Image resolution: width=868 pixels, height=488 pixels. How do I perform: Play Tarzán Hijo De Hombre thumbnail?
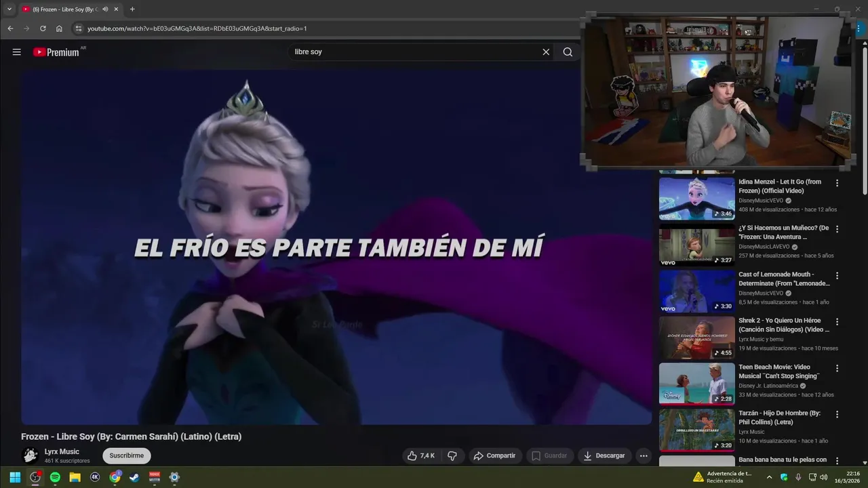coord(696,430)
